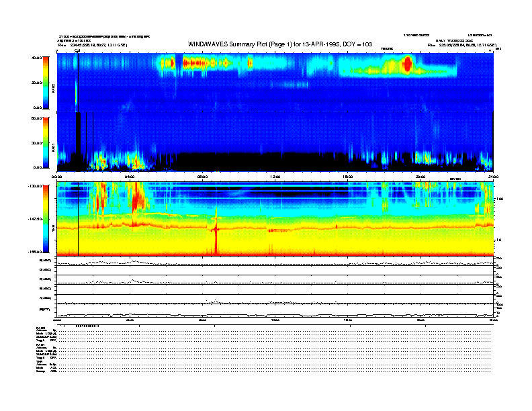Click the RAD2 panel color scale bar
The width and height of the screenshot is (532, 411).
[46, 83]
